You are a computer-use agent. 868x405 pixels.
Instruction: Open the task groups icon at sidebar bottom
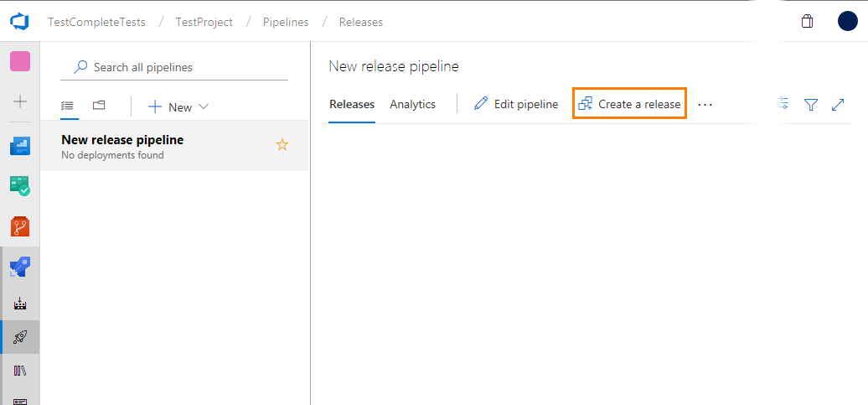pyautogui.click(x=20, y=401)
